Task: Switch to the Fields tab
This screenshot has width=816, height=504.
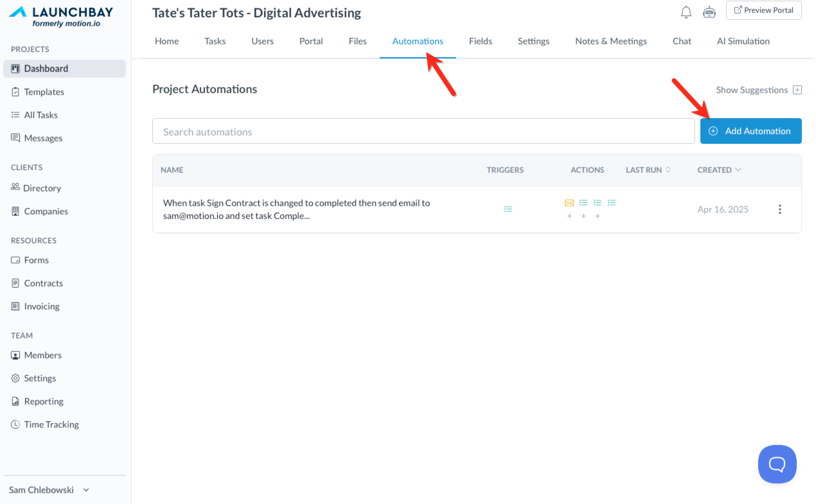Action: (480, 41)
